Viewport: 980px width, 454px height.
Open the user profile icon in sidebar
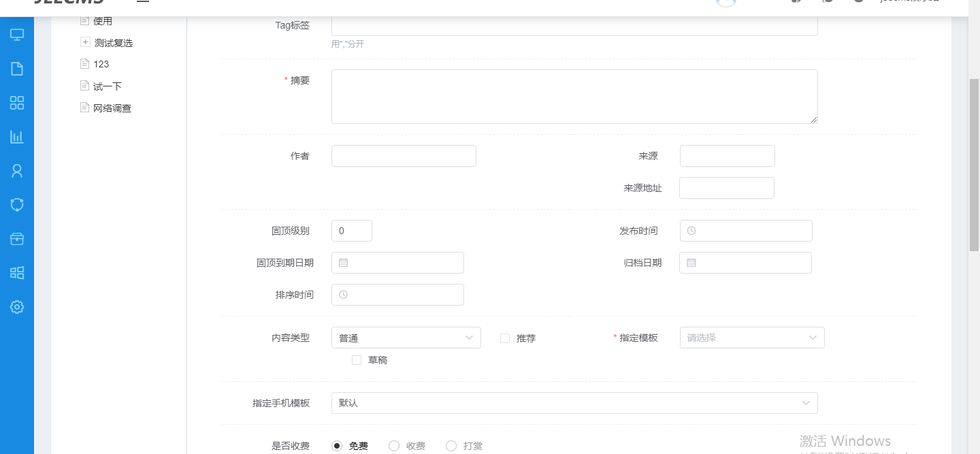(x=17, y=171)
